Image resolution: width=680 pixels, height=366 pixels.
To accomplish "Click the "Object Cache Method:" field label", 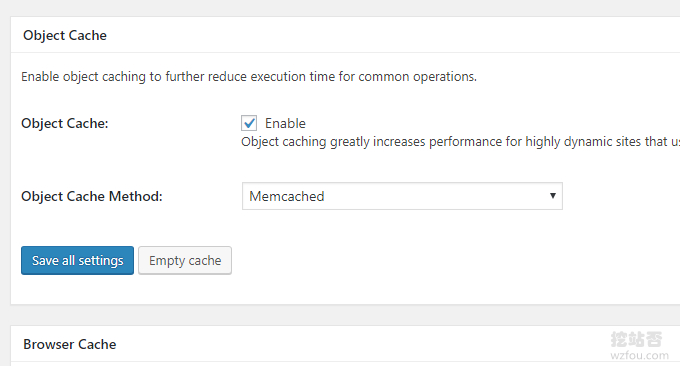I will pyautogui.click(x=92, y=196).
